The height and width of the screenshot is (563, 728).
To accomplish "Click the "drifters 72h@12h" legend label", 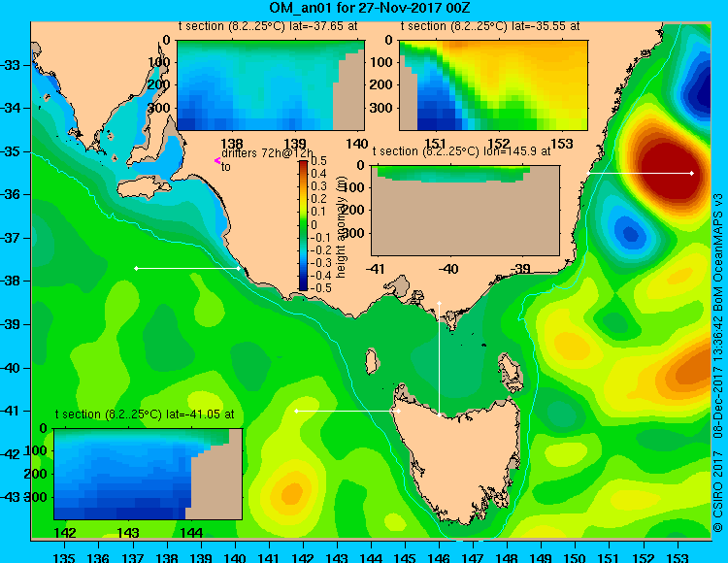I will coord(267,153).
